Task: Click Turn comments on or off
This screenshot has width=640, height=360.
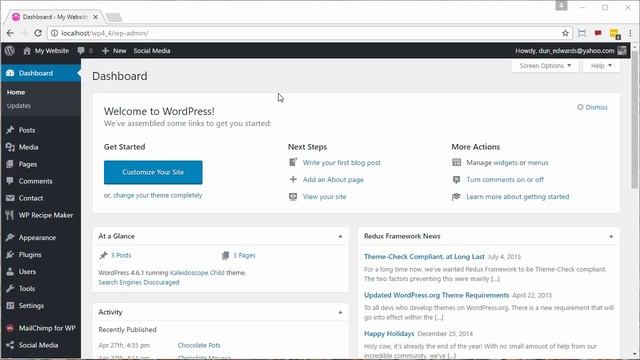Action: coord(505,180)
